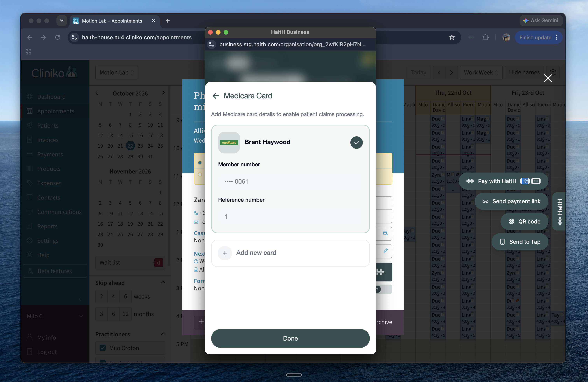This screenshot has height=382, width=588.
Task: Click the plus icon beside Add new card
Action: [x=225, y=253]
